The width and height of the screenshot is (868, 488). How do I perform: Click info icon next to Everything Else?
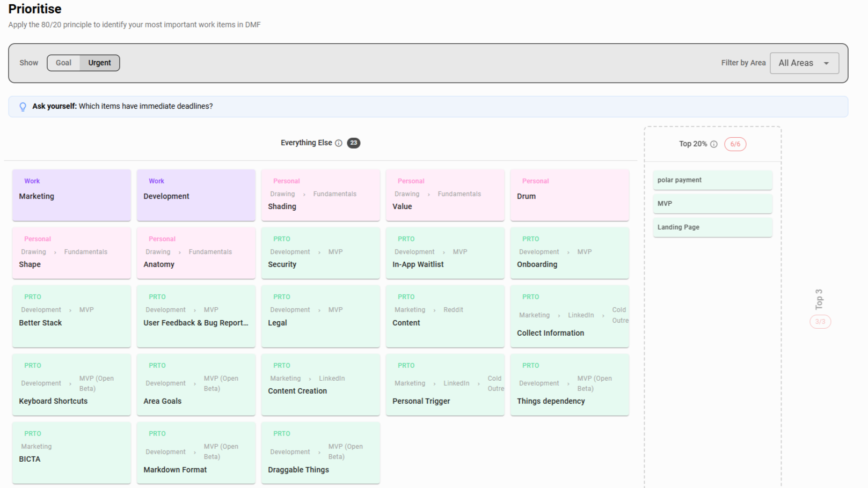[x=339, y=143]
